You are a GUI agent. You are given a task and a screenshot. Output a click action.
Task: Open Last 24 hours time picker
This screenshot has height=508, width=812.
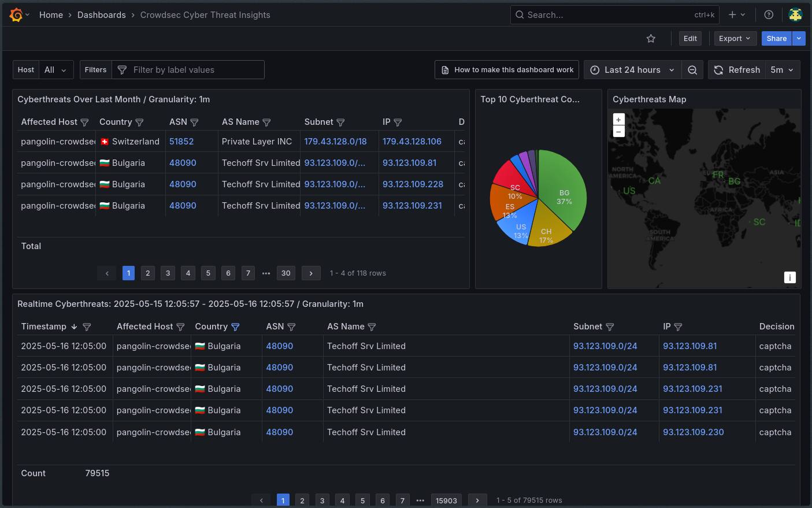633,70
